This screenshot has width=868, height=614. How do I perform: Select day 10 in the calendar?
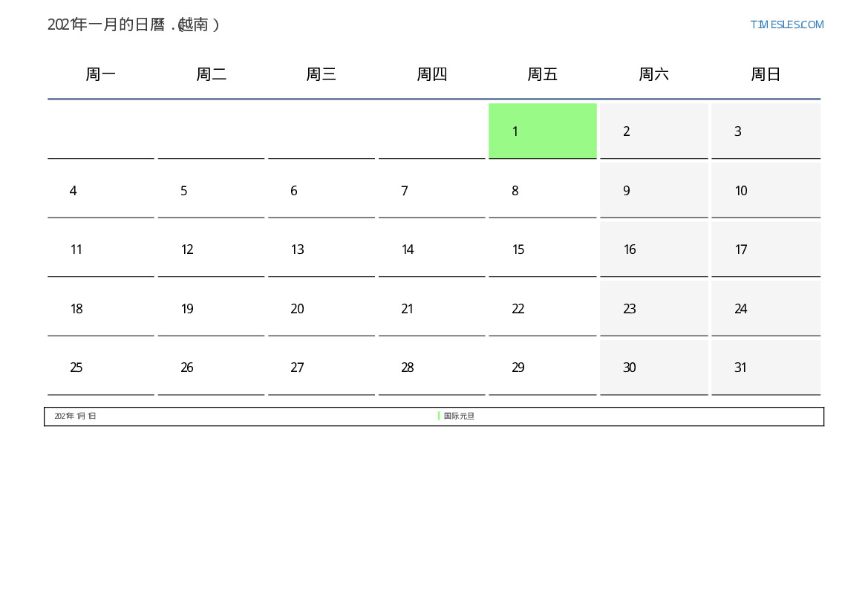[x=766, y=190]
